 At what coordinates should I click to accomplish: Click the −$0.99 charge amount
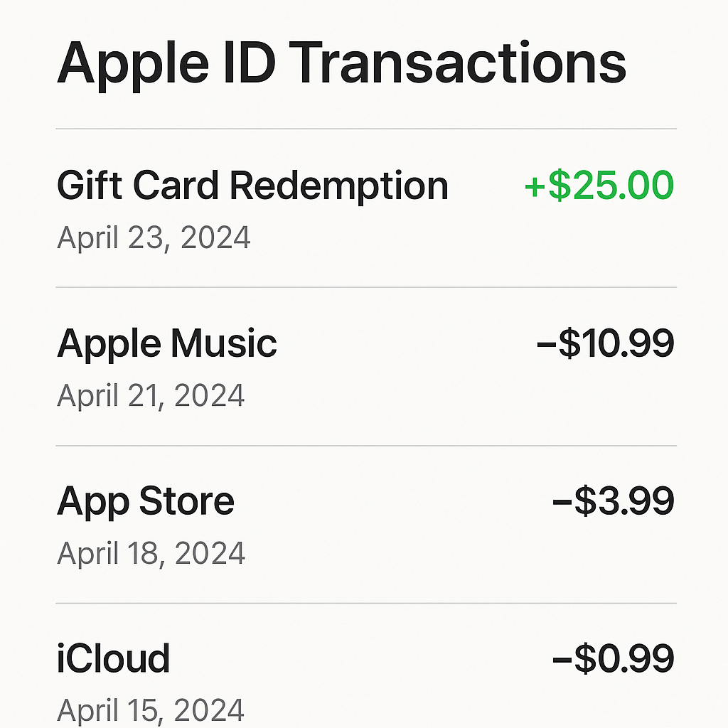(613, 659)
